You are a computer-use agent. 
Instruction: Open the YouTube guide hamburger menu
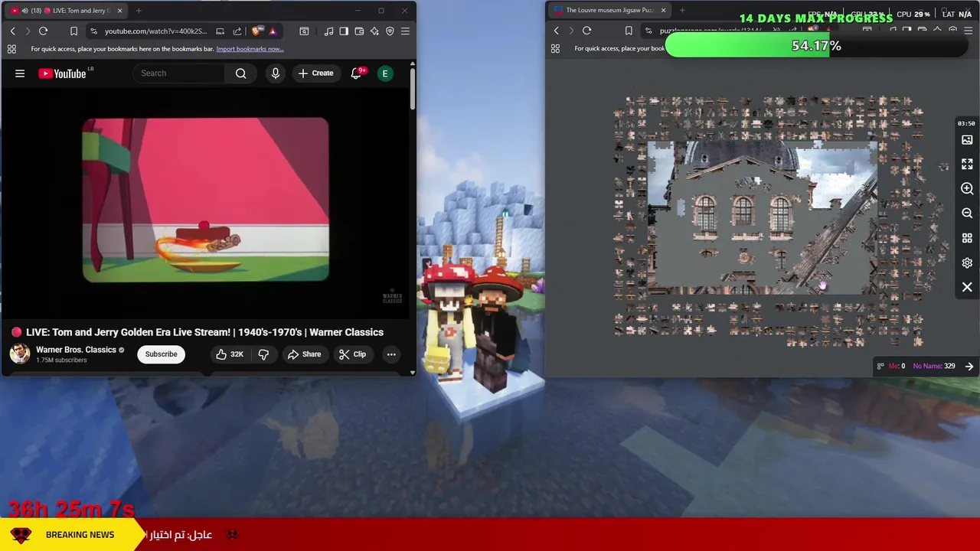[x=20, y=73]
